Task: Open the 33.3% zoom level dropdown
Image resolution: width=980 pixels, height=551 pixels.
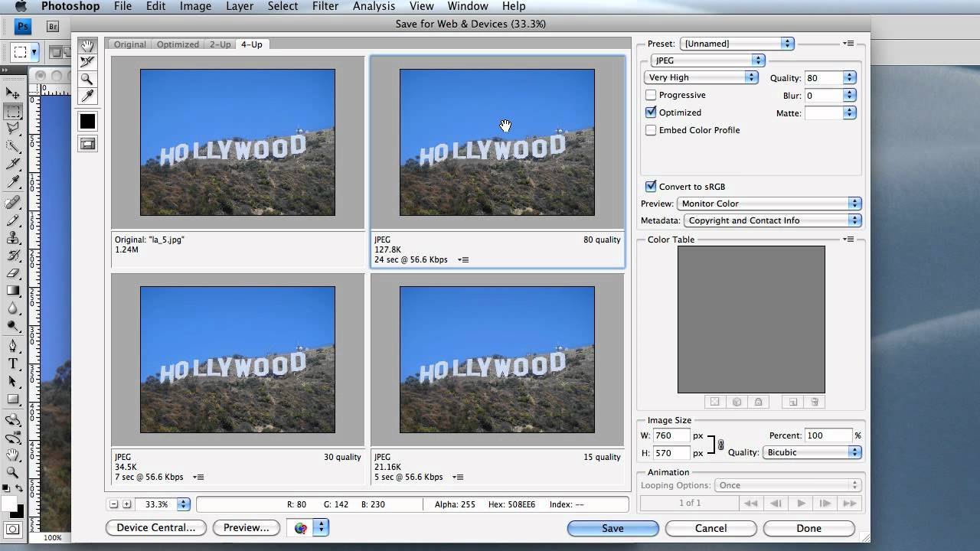Action: coord(183,504)
